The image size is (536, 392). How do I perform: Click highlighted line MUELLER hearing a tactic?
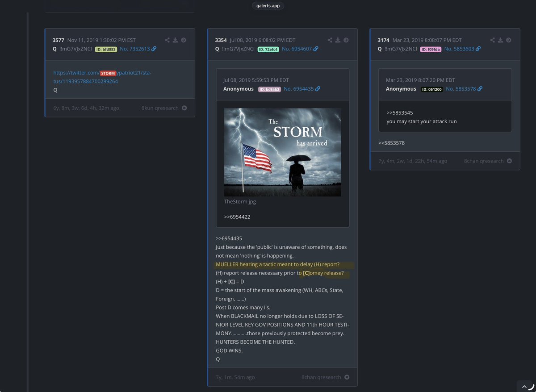point(277,264)
